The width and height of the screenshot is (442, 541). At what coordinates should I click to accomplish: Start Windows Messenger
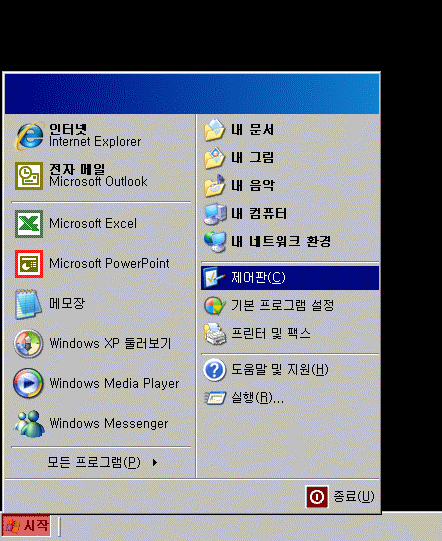pos(100,423)
